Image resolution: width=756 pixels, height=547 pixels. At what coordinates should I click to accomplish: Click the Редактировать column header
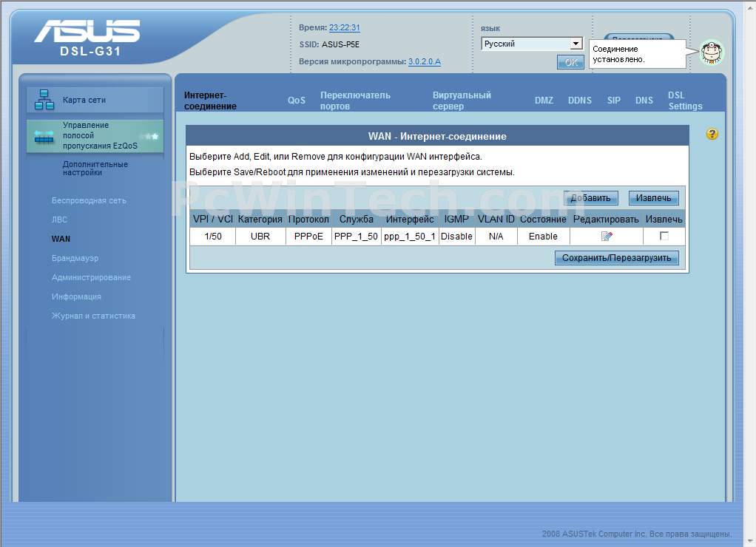(606, 220)
